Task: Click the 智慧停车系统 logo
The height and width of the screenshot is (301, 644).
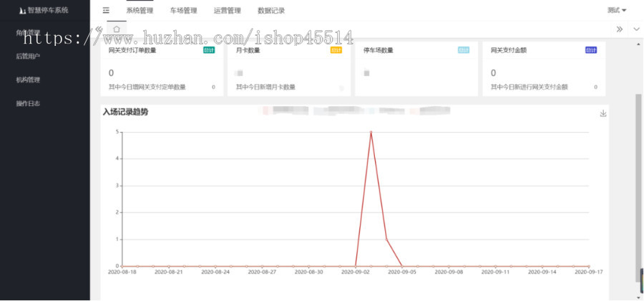Action: 44,10
